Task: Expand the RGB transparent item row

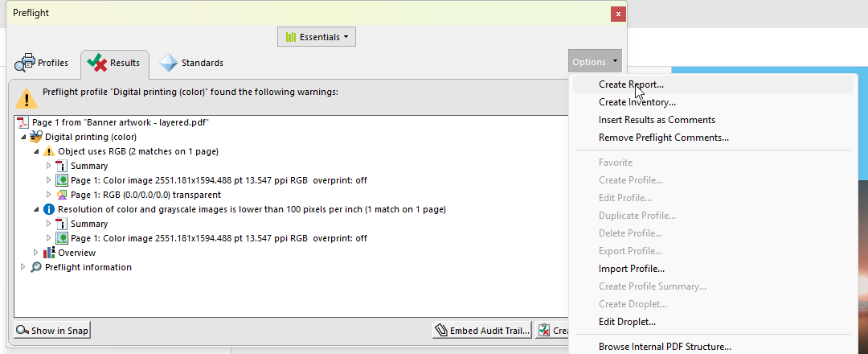Action: pos(49,195)
